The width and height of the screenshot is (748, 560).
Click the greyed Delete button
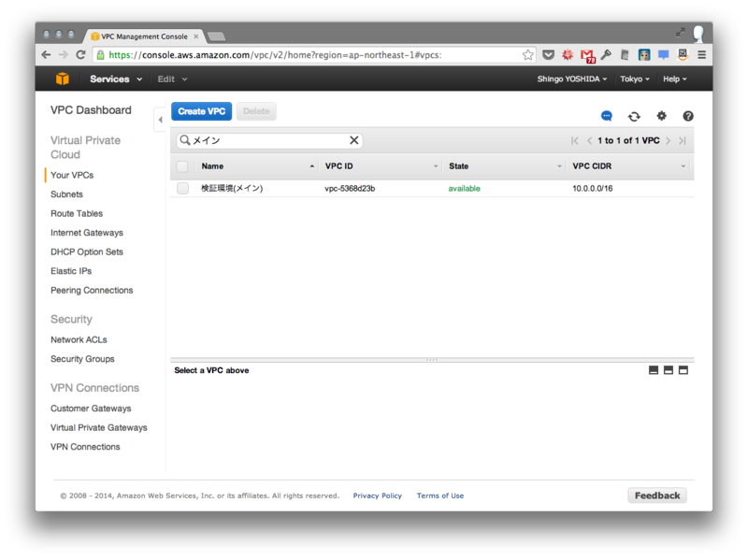click(x=256, y=111)
